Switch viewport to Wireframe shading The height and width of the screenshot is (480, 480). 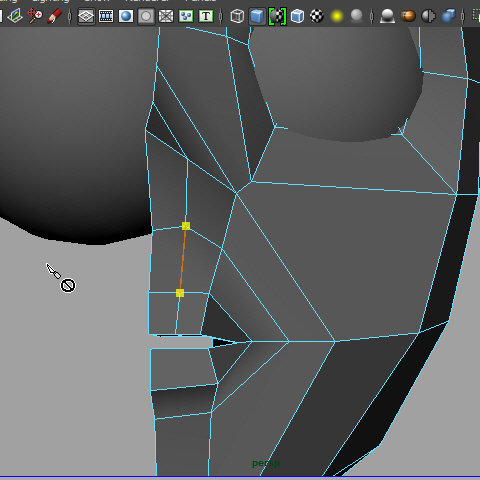tap(237, 16)
